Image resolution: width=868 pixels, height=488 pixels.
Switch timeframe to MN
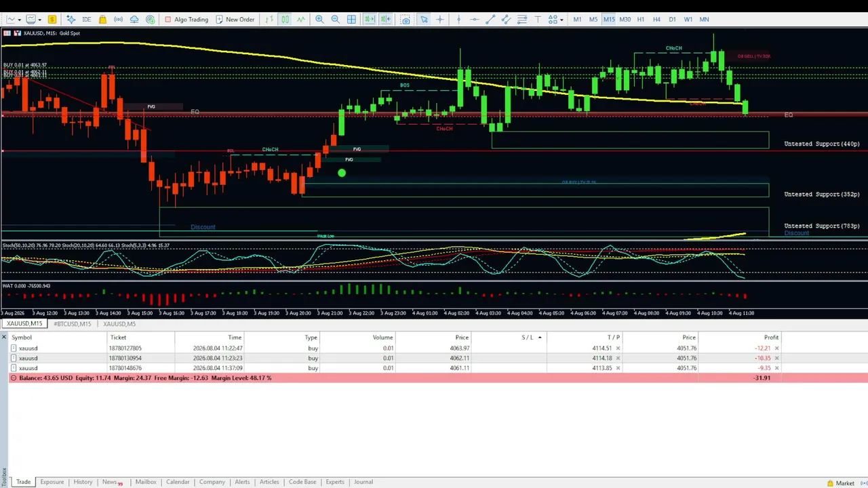pos(704,19)
